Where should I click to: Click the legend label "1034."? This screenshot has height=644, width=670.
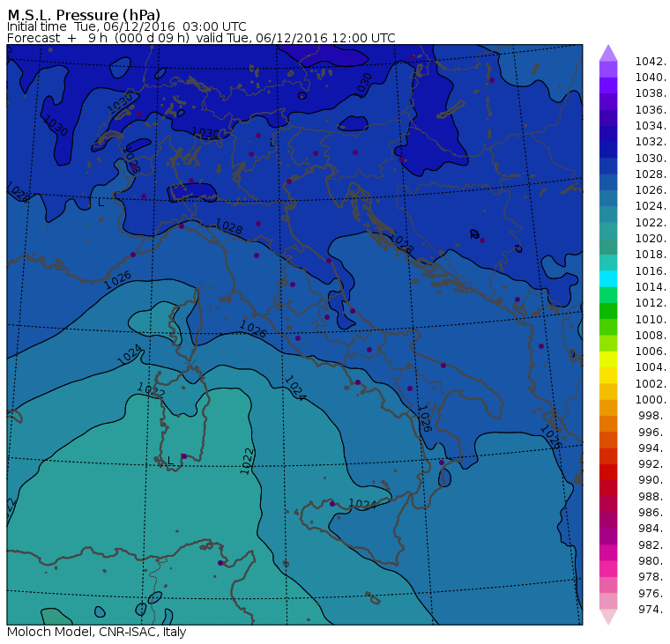(x=651, y=126)
